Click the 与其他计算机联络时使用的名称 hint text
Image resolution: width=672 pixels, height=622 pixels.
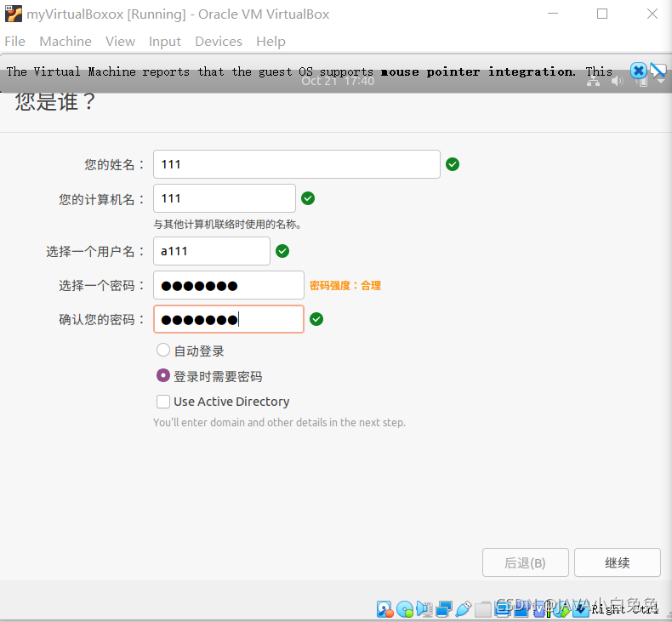228,224
